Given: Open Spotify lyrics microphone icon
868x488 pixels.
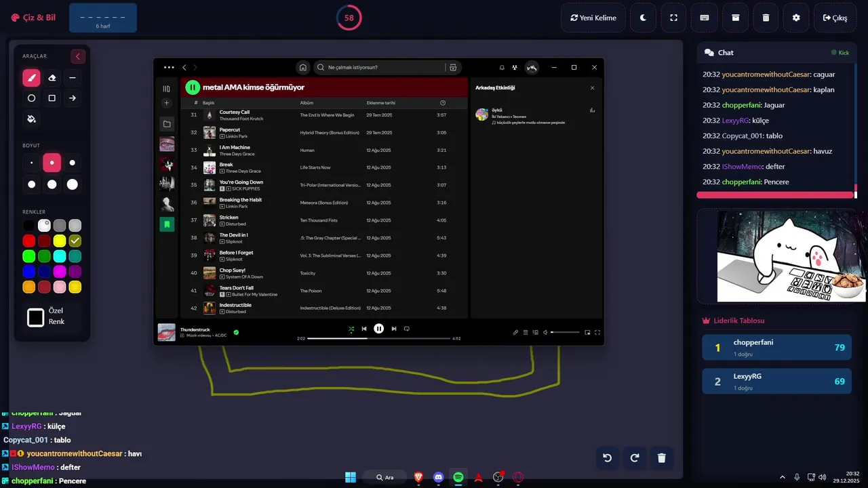Looking at the screenshot, I should 515,332.
